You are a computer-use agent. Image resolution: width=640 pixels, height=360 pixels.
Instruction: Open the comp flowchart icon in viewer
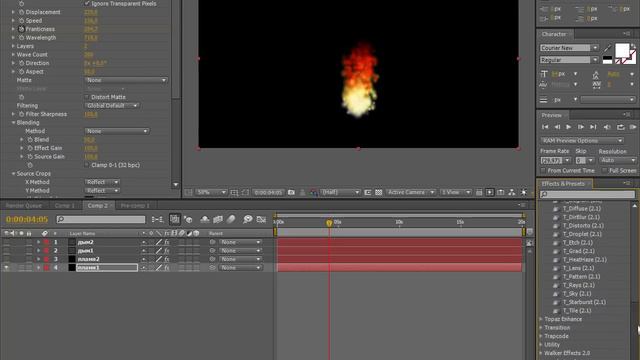511,192
